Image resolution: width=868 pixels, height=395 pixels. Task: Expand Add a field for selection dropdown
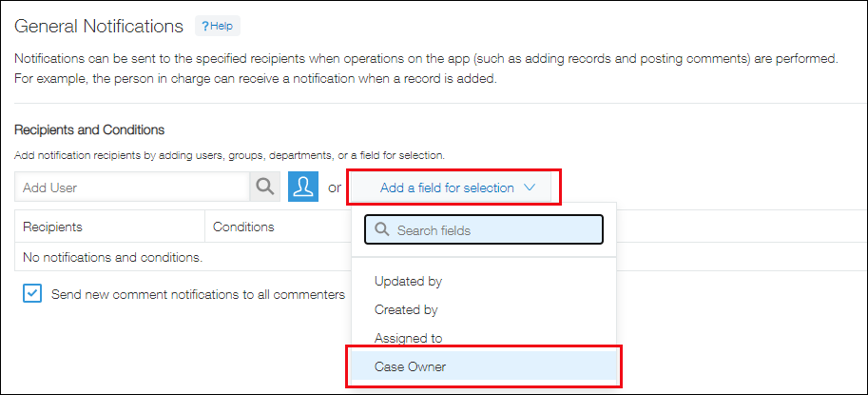tap(454, 188)
